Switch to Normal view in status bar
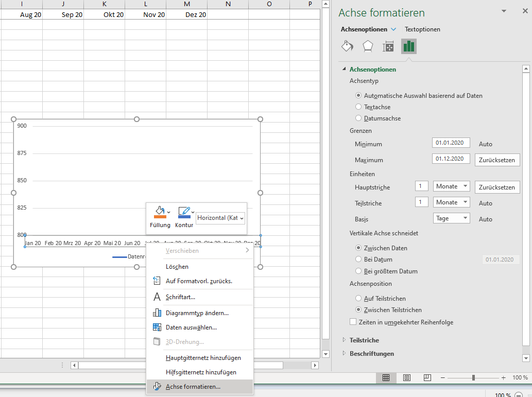 point(386,377)
